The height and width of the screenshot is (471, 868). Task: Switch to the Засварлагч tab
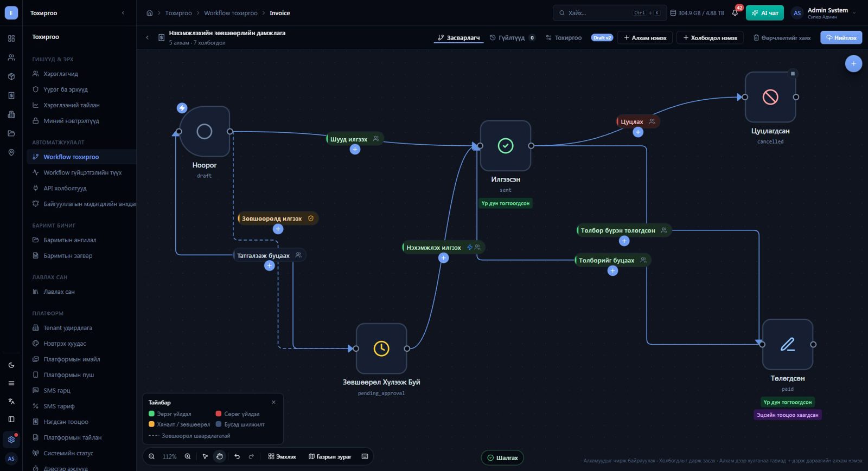pos(458,37)
